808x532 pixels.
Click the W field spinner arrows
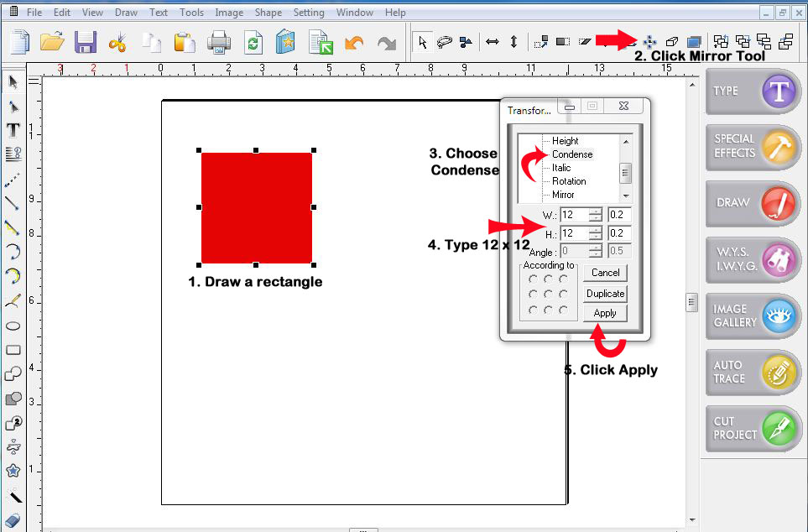click(x=595, y=215)
